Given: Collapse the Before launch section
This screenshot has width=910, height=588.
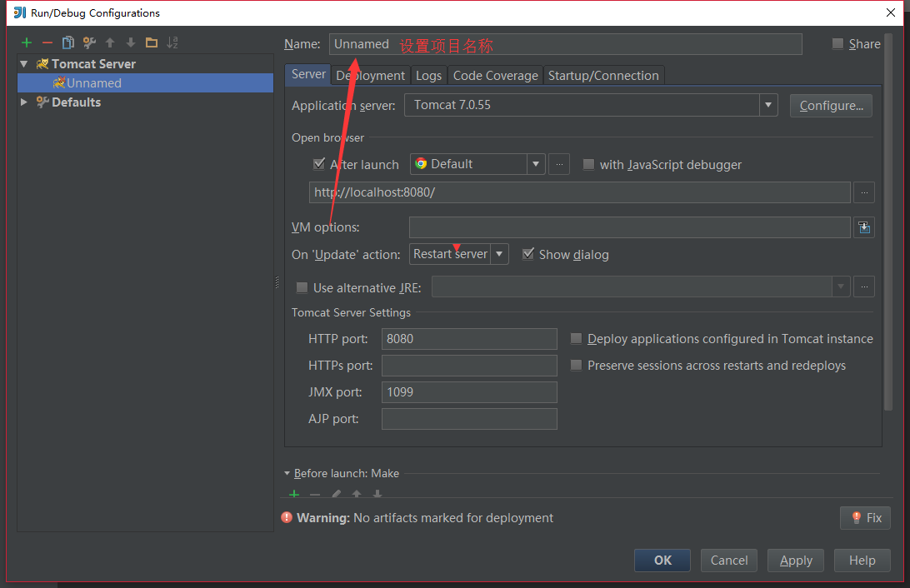Looking at the screenshot, I should coord(287,473).
